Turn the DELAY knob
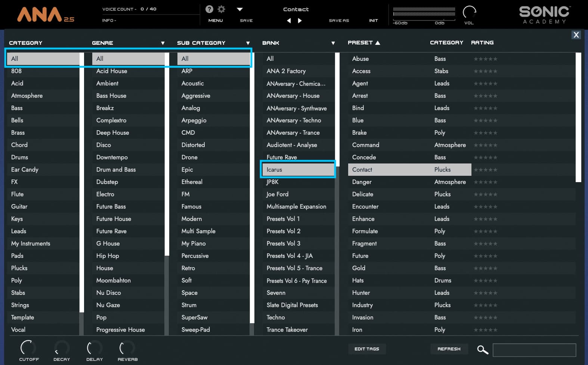588x365 pixels. pos(95,347)
